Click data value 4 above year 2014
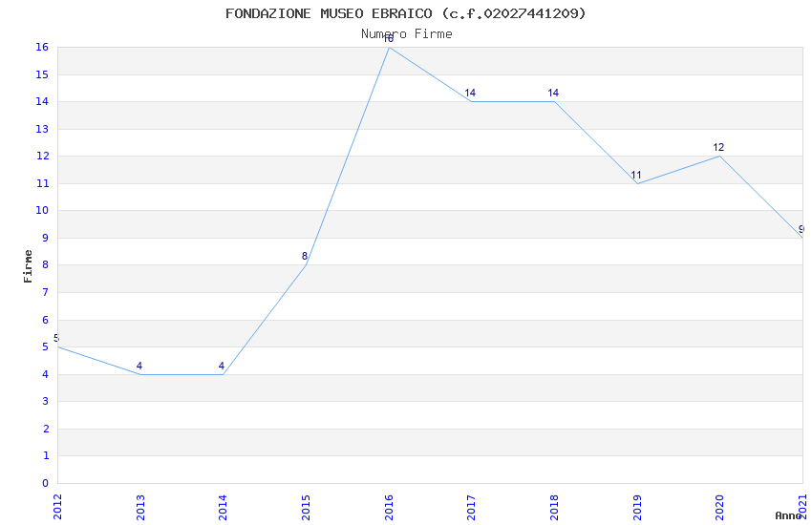 point(222,366)
